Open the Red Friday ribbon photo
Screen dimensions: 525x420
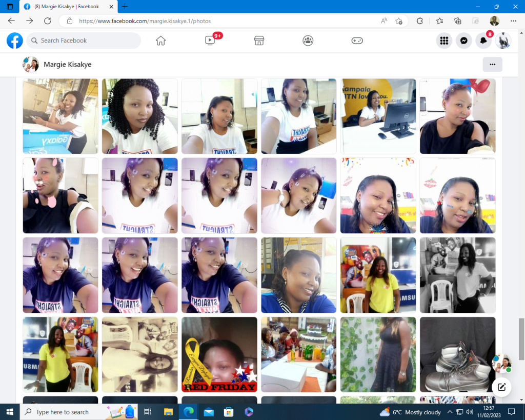pyautogui.click(x=219, y=354)
